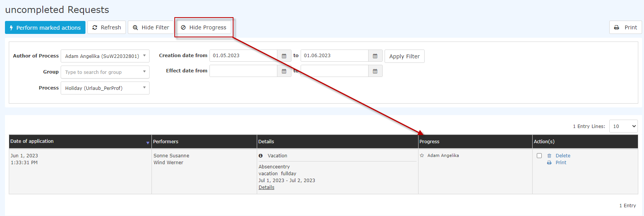Click the Absenceentry text

pos(274,167)
